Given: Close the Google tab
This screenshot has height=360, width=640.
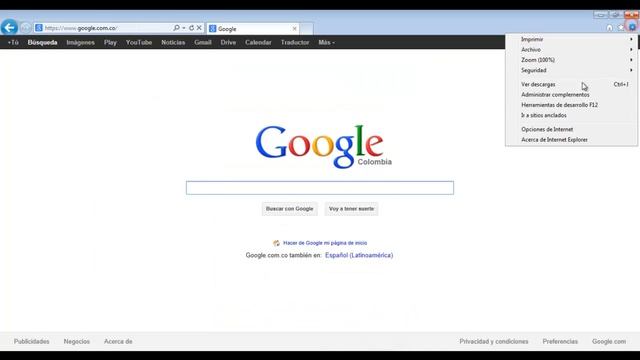Looking at the screenshot, I should (294, 29).
